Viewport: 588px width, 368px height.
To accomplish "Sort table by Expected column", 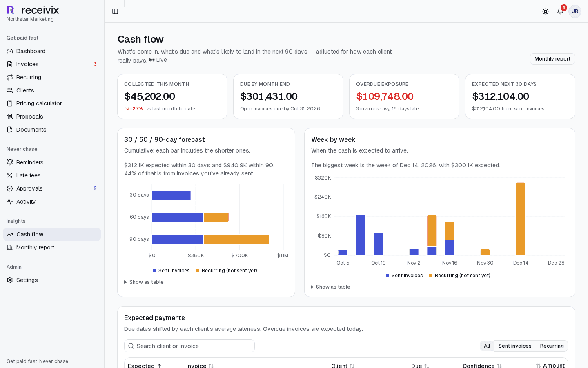I will pos(145,366).
